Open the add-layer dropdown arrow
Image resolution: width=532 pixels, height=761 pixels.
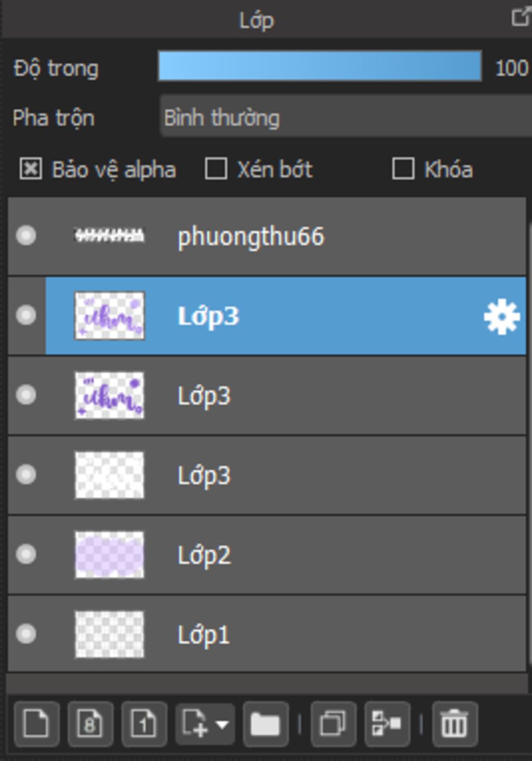pos(222,724)
